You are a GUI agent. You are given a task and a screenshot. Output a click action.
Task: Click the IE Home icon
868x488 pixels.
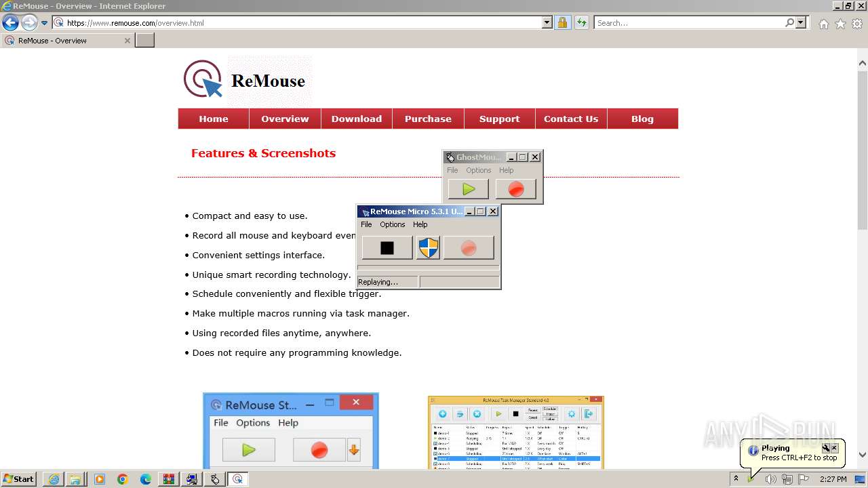pos(823,24)
